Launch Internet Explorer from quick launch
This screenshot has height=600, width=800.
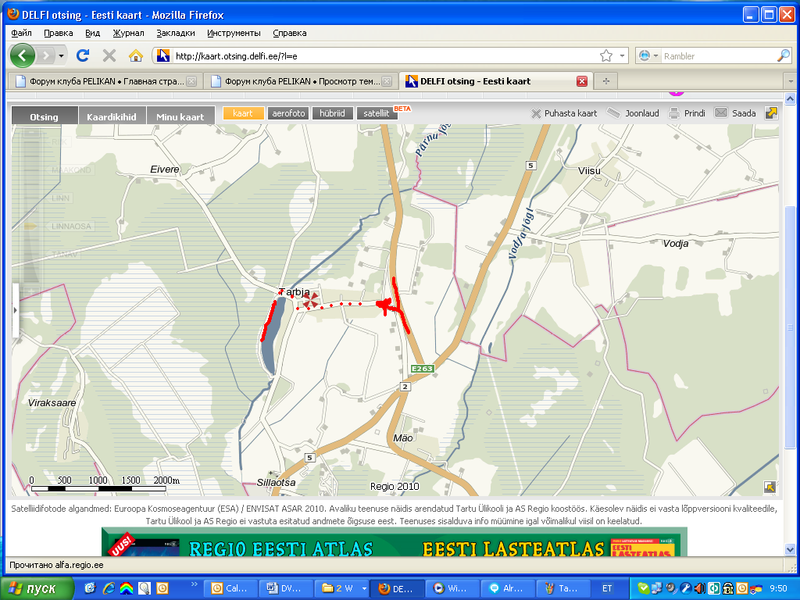pyautogui.click(x=109, y=588)
